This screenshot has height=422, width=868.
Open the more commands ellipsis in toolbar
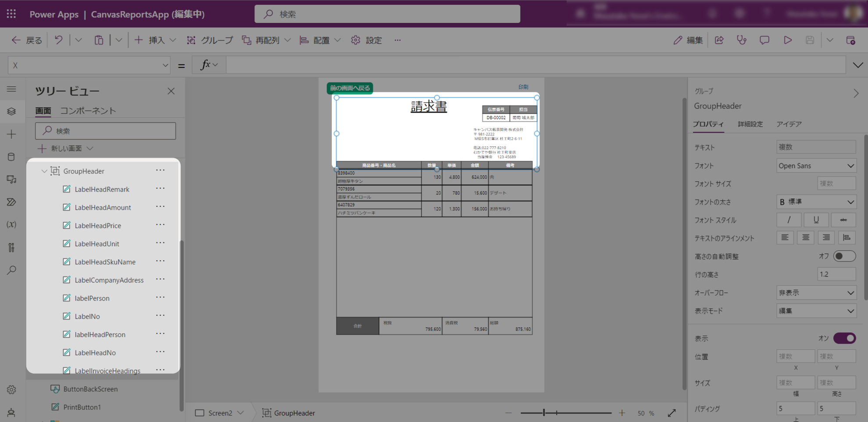[x=398, y=40]
